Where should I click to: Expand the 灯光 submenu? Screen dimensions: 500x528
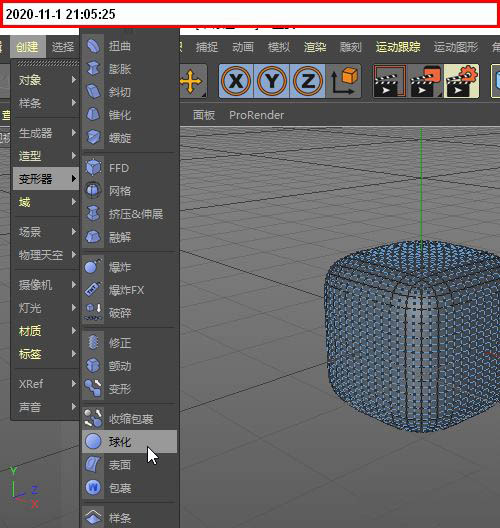click(46, 308)
